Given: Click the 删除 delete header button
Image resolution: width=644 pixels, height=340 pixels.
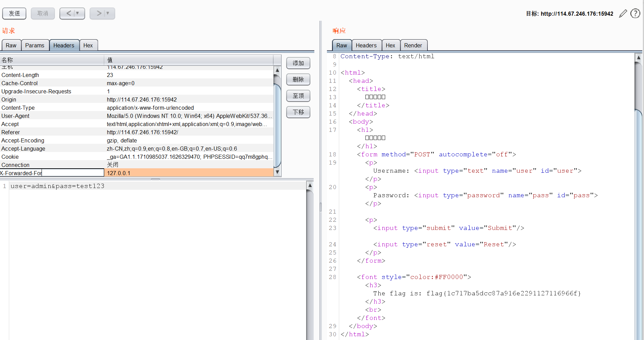Looking at the screenshot, I should (x=298, y=79).
